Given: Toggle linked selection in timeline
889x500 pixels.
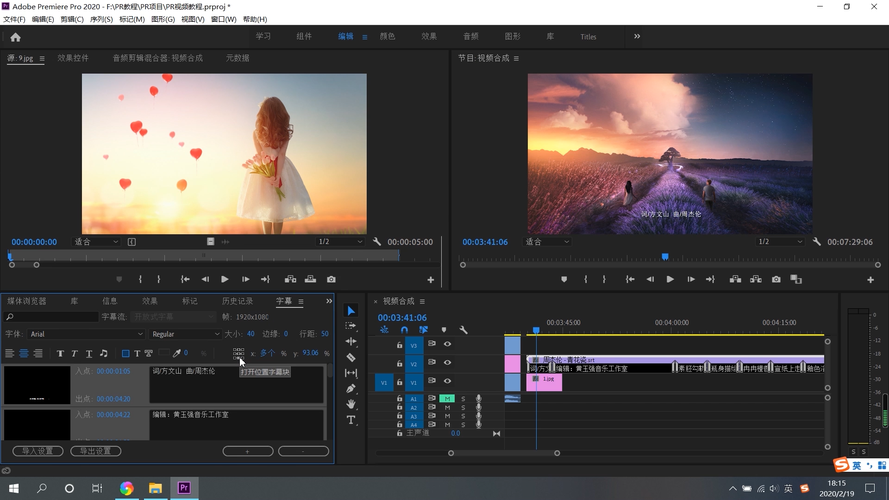Looking at the screenshot, I should point(424,330).
